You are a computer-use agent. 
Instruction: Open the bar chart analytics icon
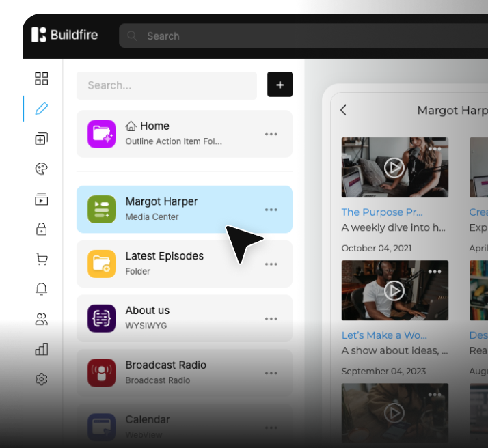click(x=42, y=349)
